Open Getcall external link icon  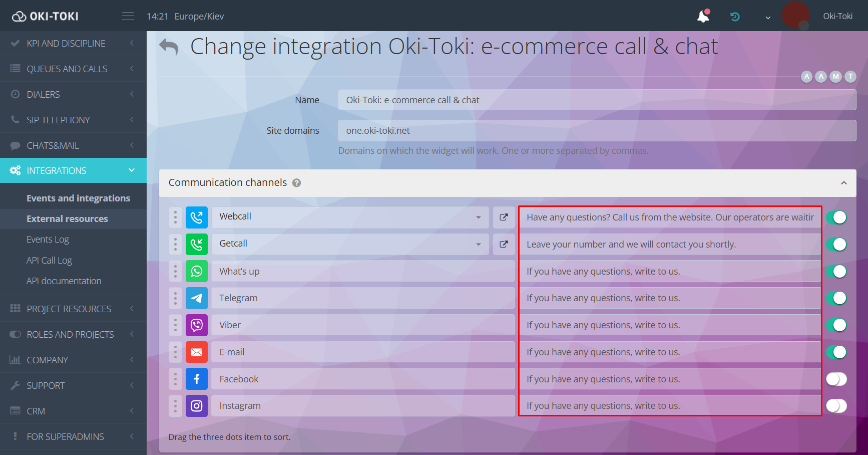point(504,244)
